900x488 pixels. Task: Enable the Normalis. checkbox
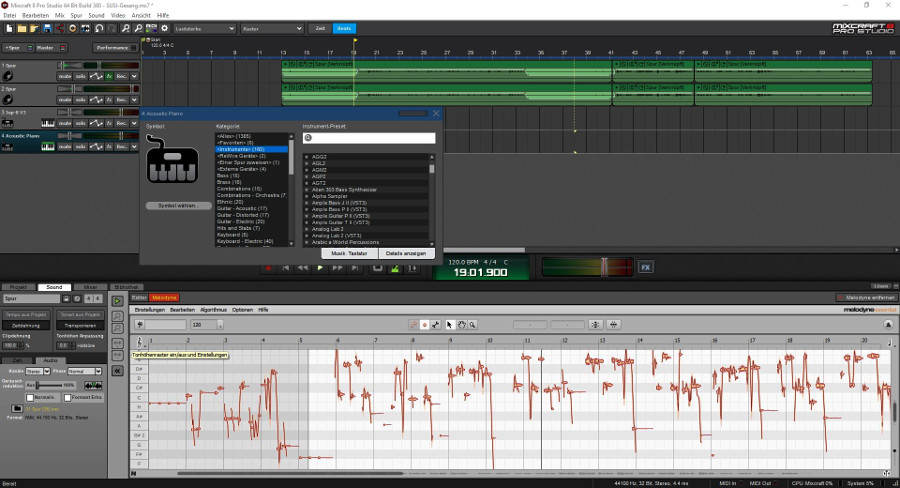pyautogui.click(x=30, y=397)
